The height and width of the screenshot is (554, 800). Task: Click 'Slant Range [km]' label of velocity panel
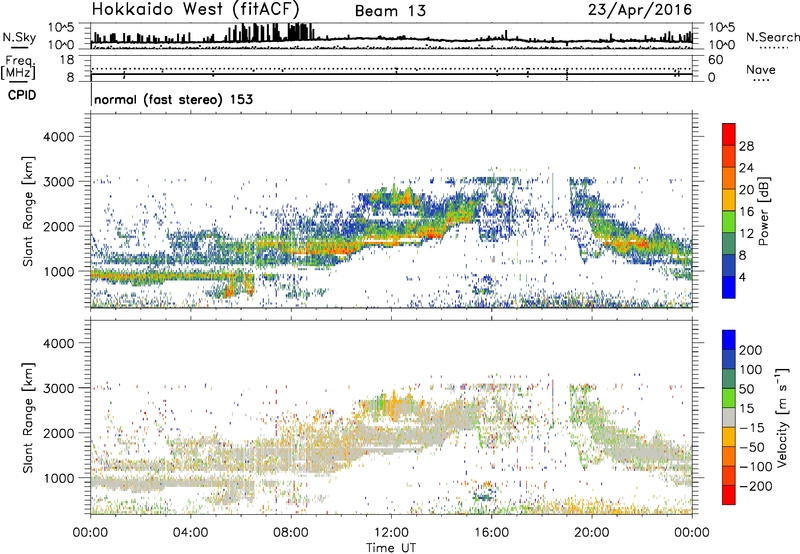pyautogui.click(x=28, y=418)
